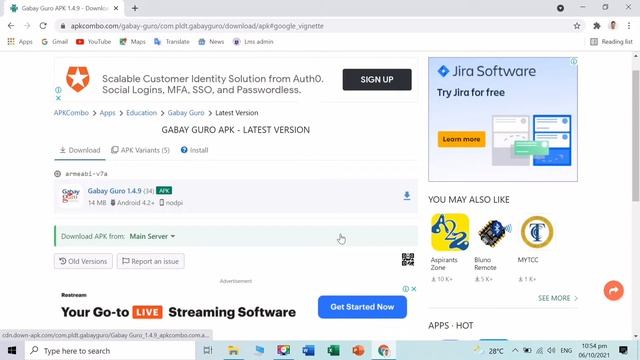
Task: Click the orange share floating button
Action: (613, 291)
